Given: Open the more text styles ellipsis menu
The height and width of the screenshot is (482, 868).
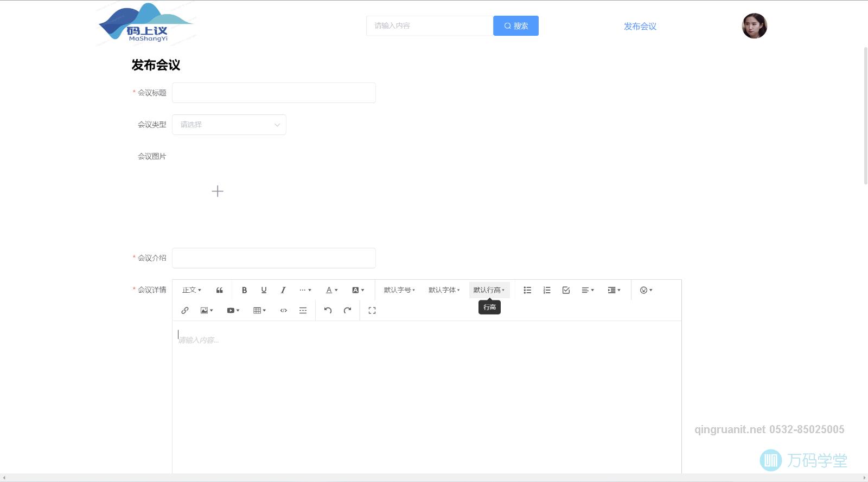Looking at the screenshot, I should click(305, 290).
